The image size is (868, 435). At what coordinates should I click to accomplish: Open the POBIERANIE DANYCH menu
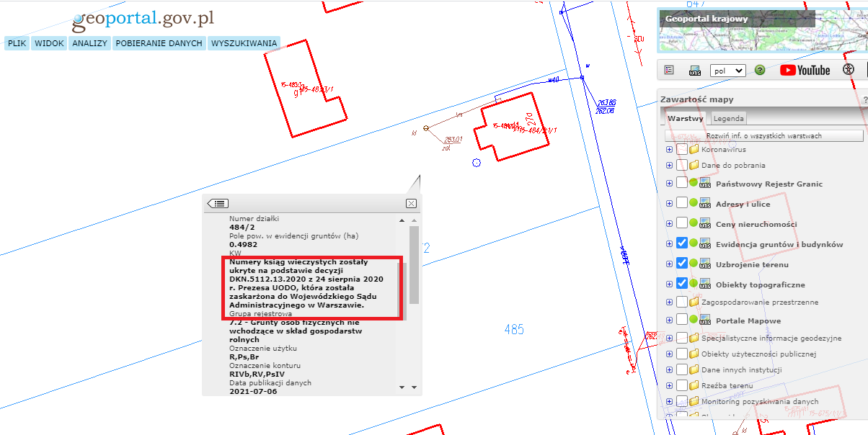coord(159,43)
